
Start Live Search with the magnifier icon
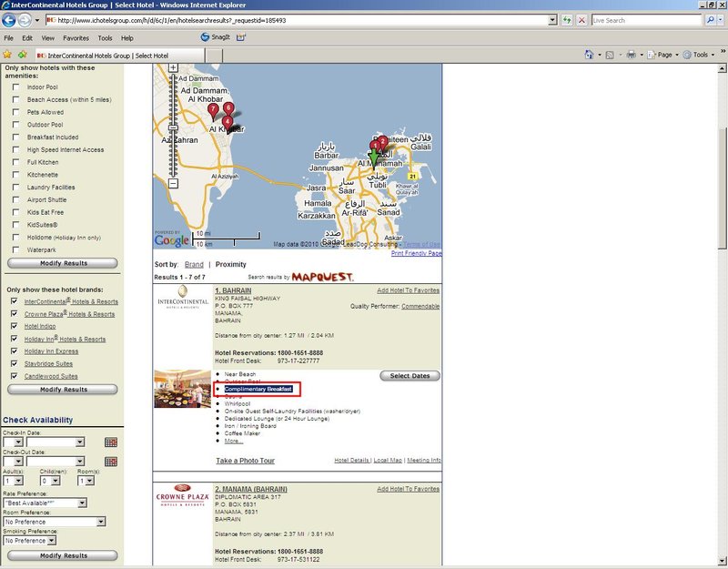(710, 20)
